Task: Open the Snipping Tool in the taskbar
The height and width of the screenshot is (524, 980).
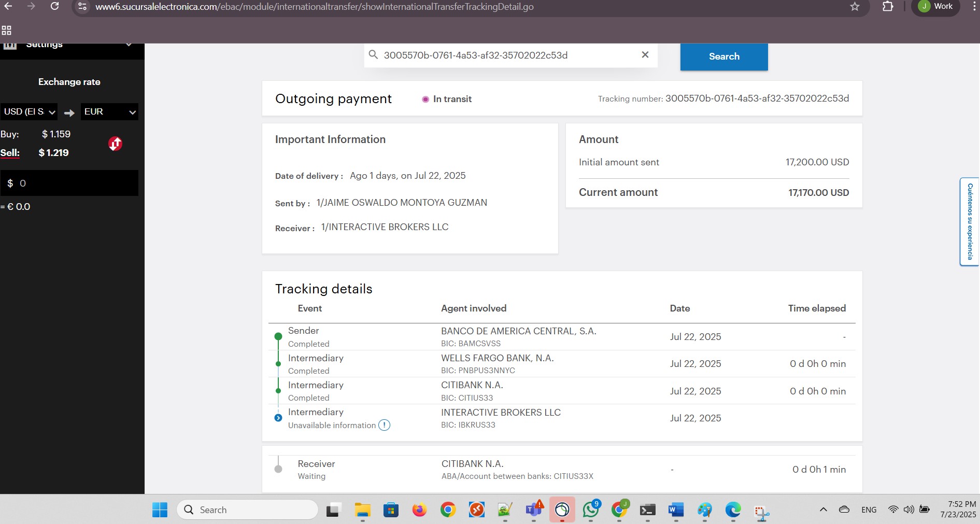Action: 761,512
